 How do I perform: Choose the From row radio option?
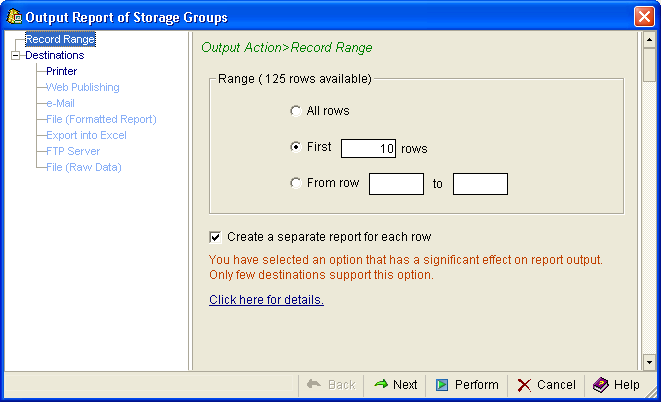pyautogui.click(x=295, y=183)
